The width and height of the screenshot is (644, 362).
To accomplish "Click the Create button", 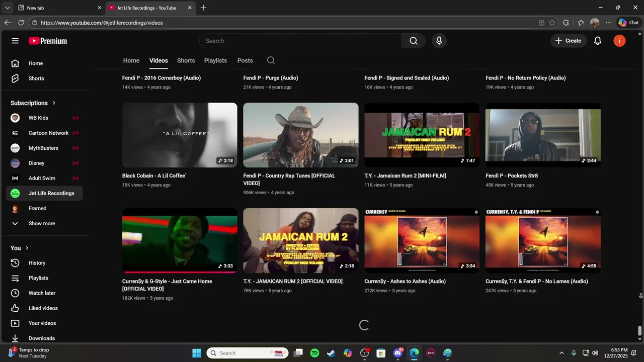I will [x=569, y=41].
